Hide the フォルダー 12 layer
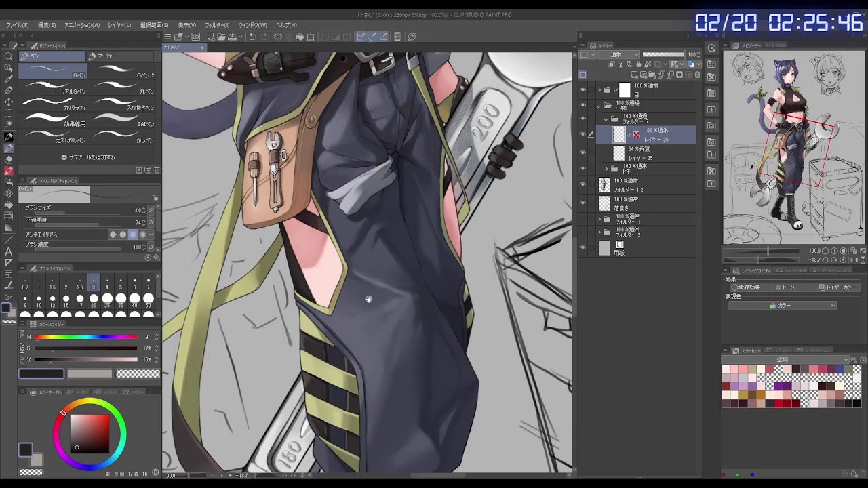 [x=583, y=185]
